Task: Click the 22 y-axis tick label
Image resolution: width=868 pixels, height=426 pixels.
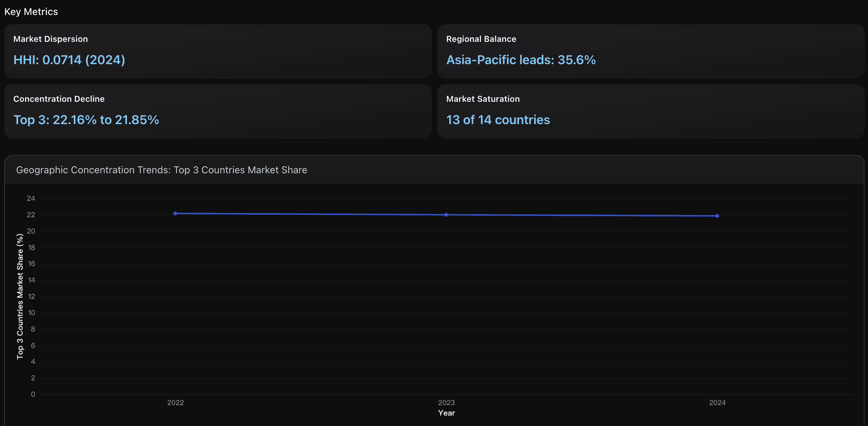Action: (31, 215)
